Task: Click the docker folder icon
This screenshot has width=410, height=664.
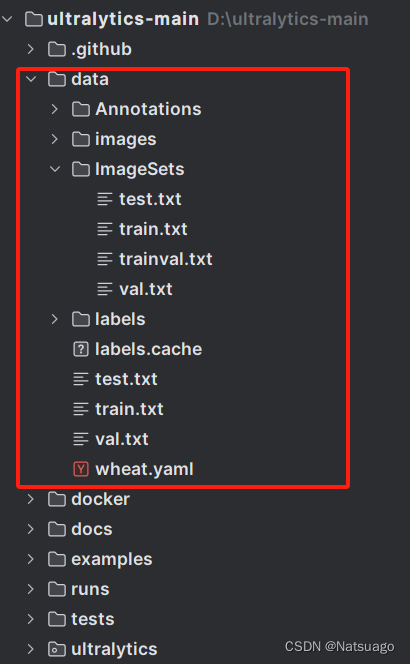Action: [x=57, y=499]
